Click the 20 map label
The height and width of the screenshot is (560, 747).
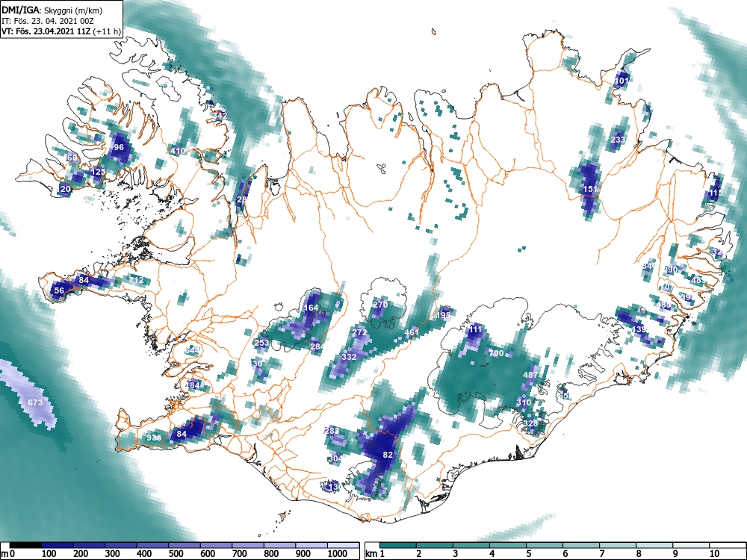65,189
